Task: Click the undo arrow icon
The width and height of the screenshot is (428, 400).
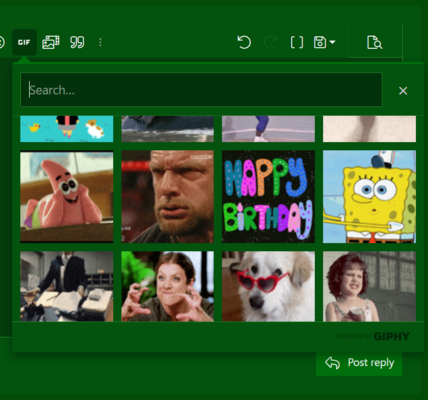Action: pyautogui.click(x=244, y=42)
